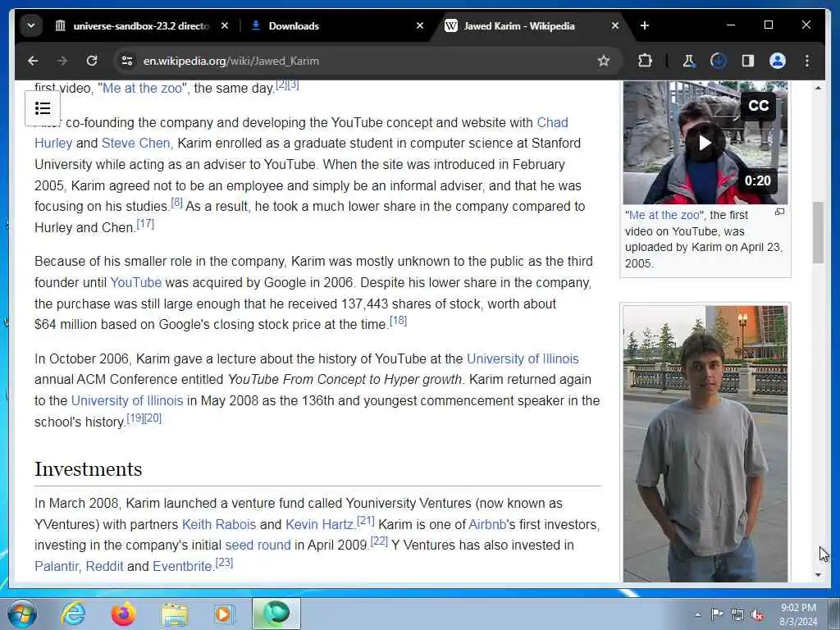This screenshot has width=840, height=630.
Task: Open the Keith Rabois link
Action: click(x=218, y=524)
